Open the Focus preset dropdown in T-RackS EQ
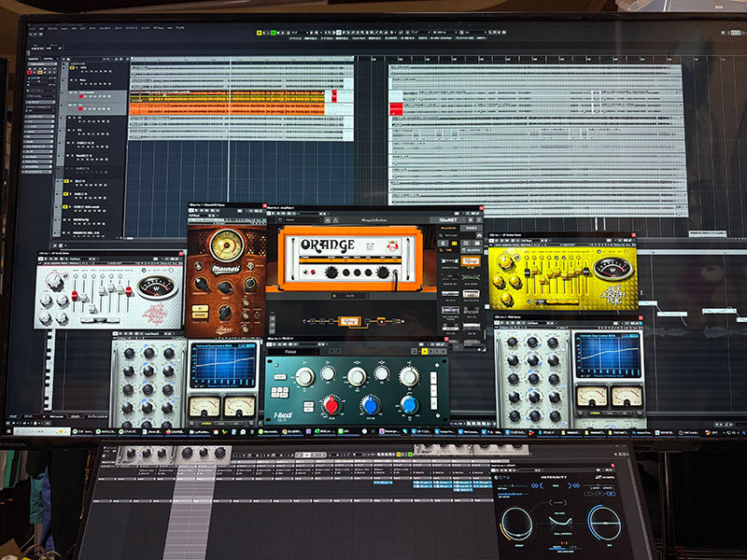Image resolution: width=747 pixels, height=560 pixels. point(293,352)
